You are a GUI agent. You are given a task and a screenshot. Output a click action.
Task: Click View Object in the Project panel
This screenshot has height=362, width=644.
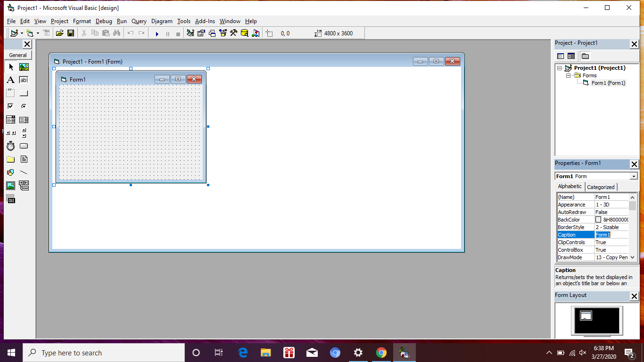click(x=571, y=56)
